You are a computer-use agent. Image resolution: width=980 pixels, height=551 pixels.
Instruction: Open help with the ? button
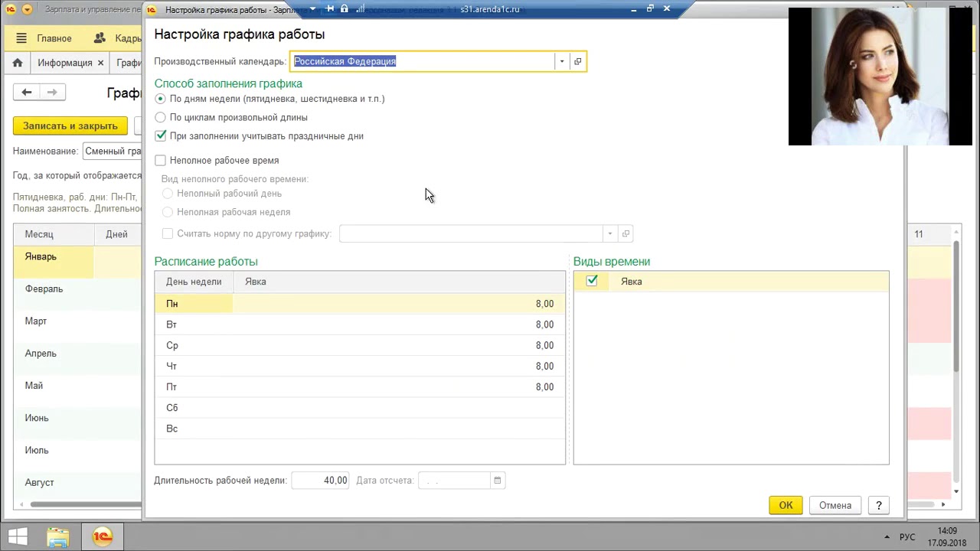[879, 505]
